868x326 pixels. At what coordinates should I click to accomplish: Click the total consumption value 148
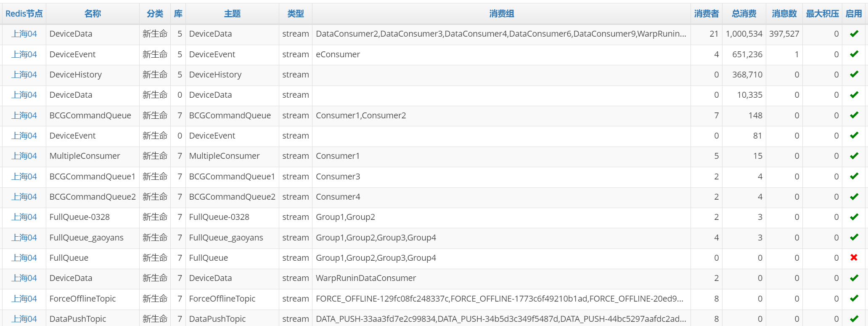755,115
